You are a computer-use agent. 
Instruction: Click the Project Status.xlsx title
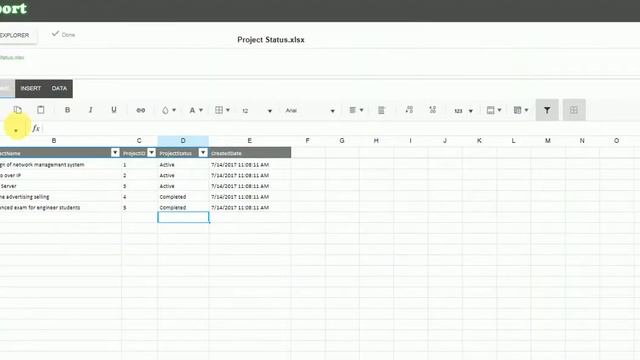pos(271,40)
